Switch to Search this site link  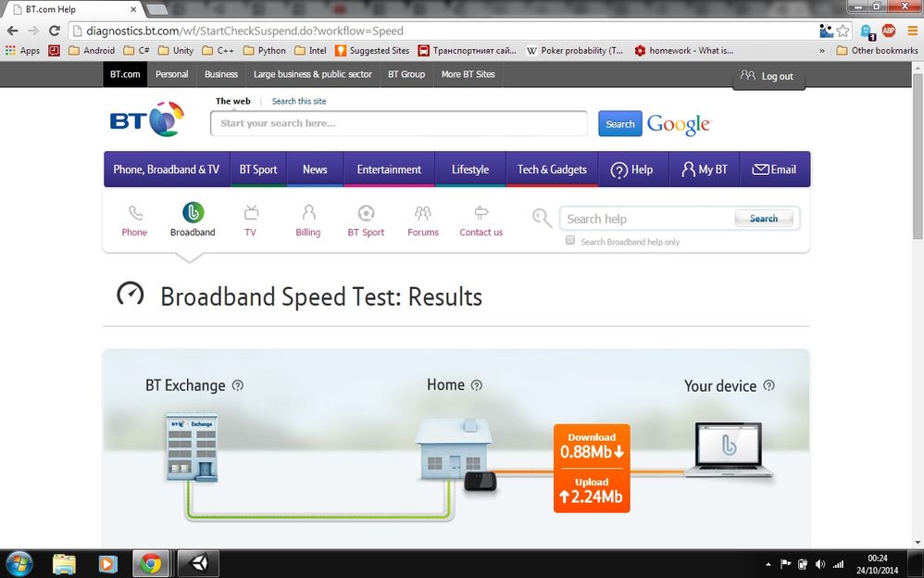(x=299, y=101)
